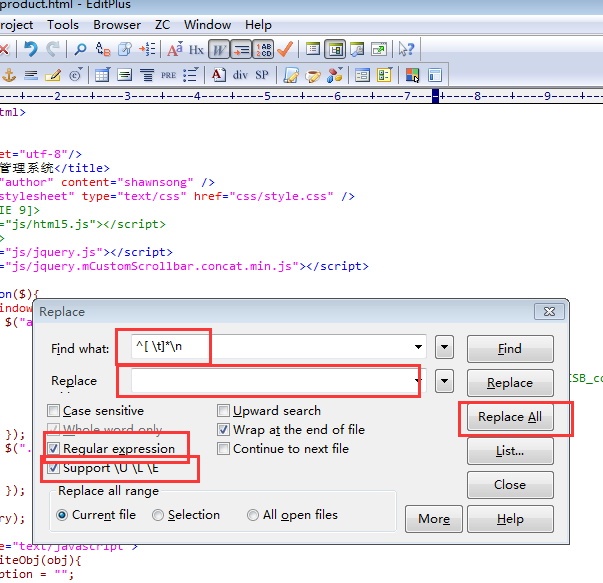Undo the last edit in toolbar
This screenshot has width=603, height=583.
click(31, 49)
